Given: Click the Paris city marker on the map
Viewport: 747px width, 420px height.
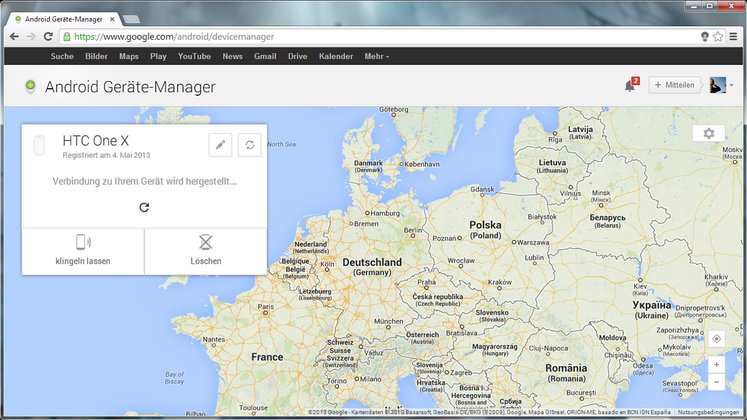Looking at the screenshot, I should [265, 313].
